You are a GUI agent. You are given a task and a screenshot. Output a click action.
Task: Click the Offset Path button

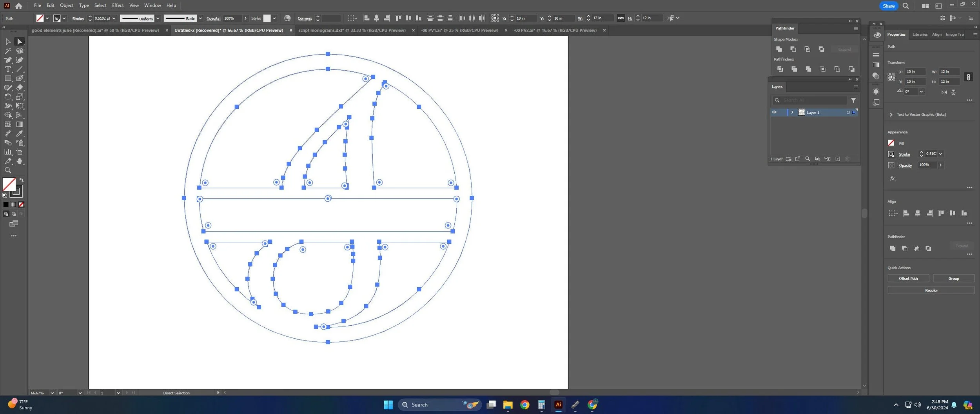coord(908,278)
